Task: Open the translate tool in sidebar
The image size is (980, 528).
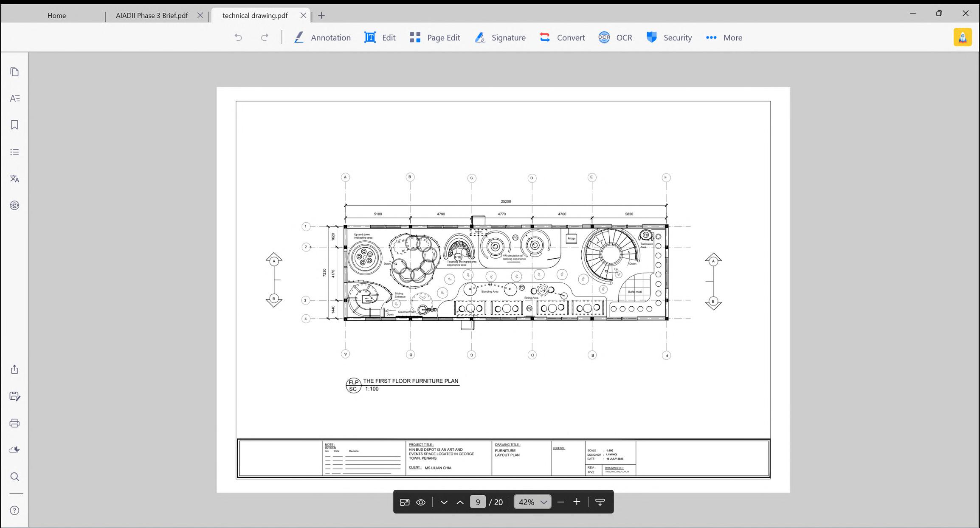Action: [x=14, y=178]
